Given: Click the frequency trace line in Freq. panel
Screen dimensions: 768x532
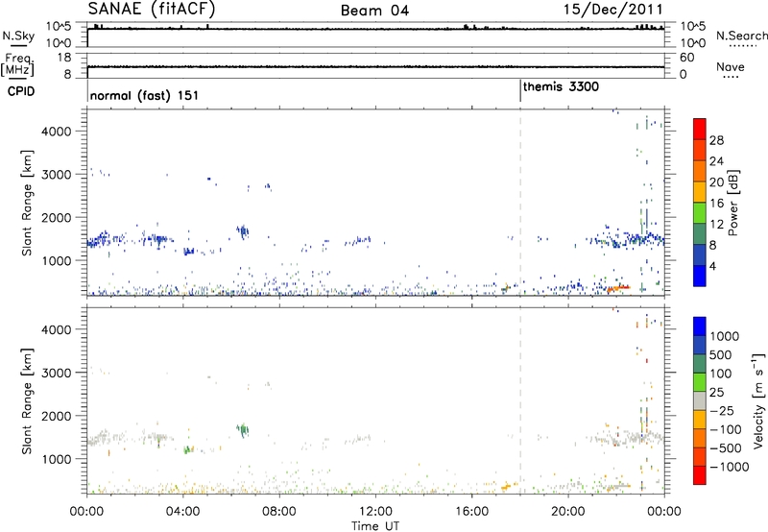Looking at the screenshot, I should pyautogui.click(x=375, y=66).
